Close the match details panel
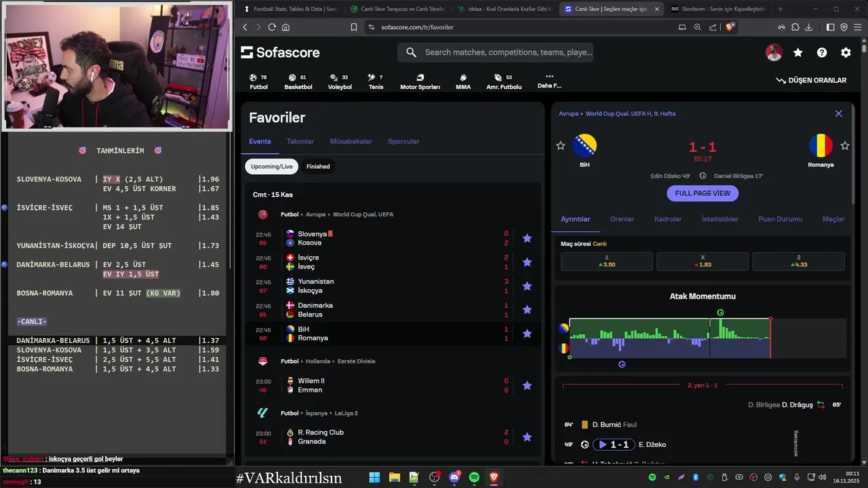 point(839,114)
